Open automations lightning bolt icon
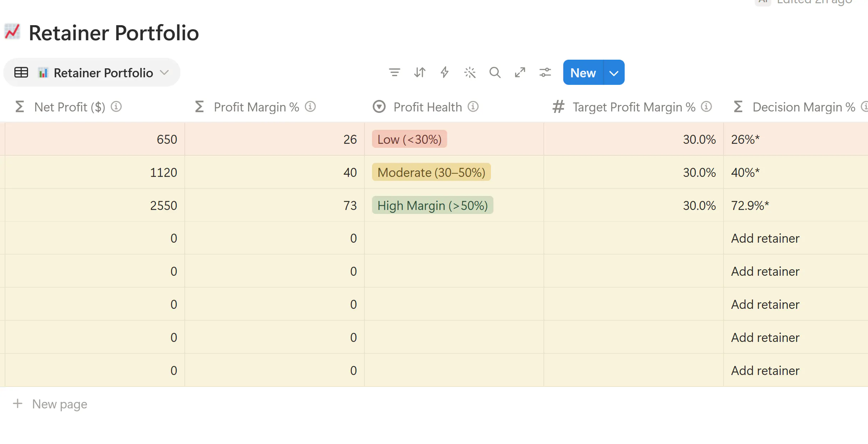The width and height of the screenshot is (868, 444). (445, 73)
